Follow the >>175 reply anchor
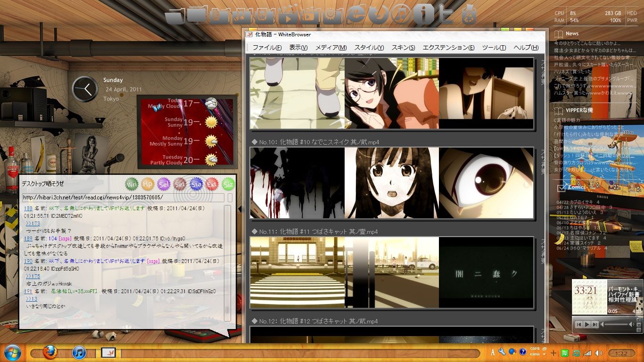The height and width of the screenshot is (362, 644). tap(33, 276)
